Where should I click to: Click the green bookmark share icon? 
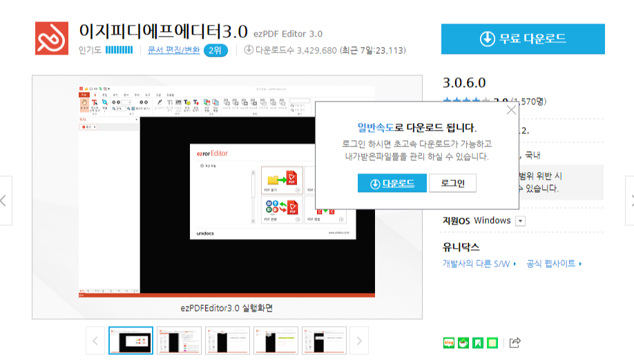pos(478,343)
